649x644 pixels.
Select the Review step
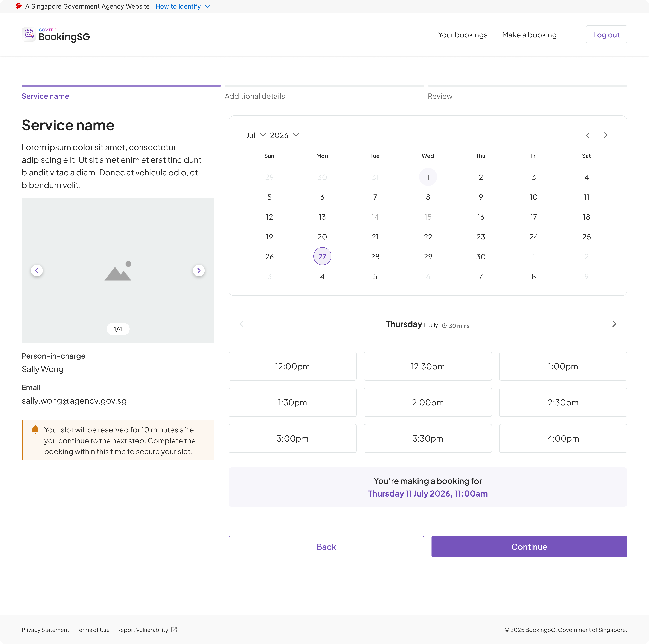[527, 92]
